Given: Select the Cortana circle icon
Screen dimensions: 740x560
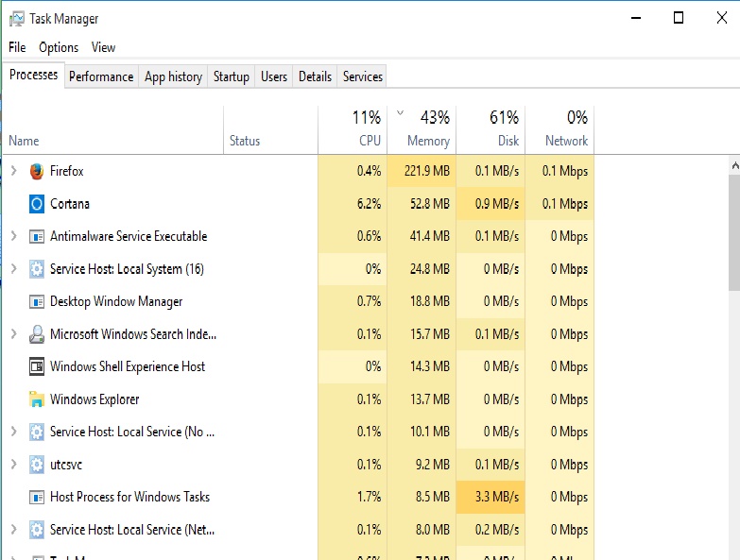Looking at the screenshot, I should 37,204.
